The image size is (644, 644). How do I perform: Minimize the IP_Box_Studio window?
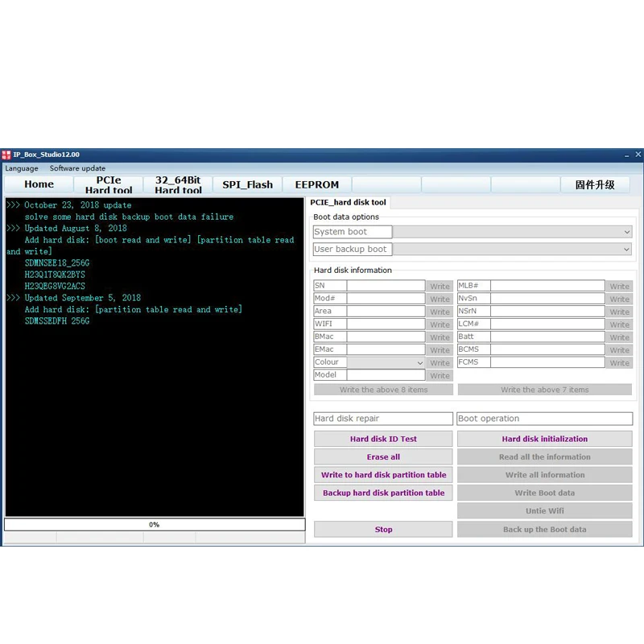(626, 155)
